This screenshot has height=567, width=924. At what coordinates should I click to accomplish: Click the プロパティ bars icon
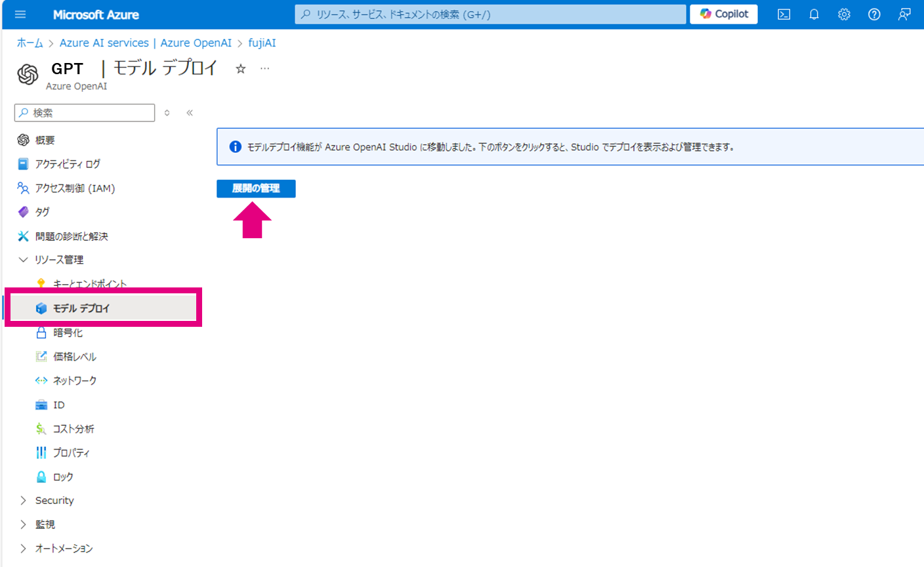(x=41, y=453)
